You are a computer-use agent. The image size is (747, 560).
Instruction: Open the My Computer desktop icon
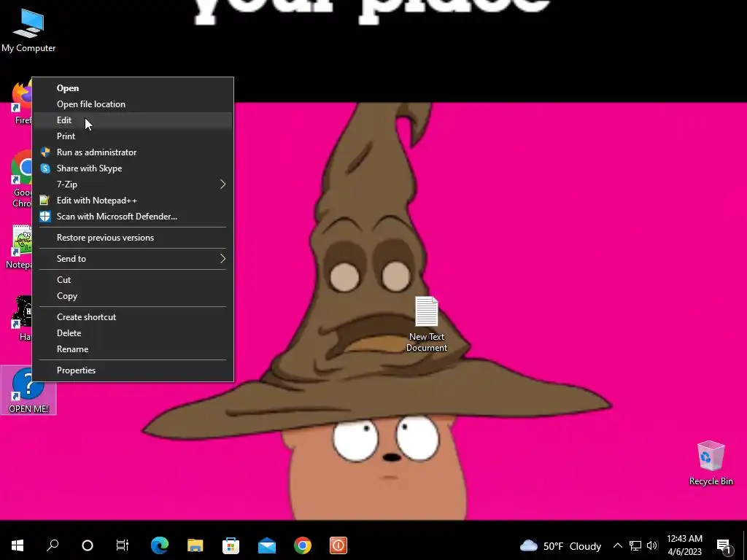pyautogui.click(x=28, y=31)
